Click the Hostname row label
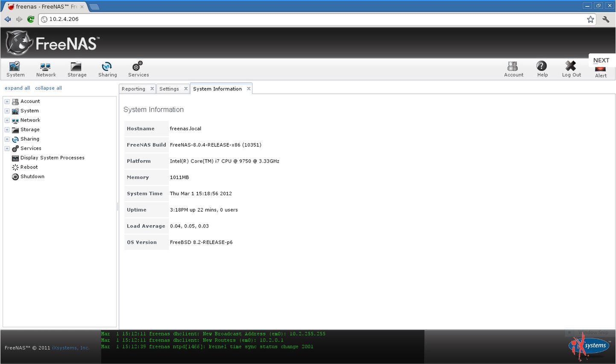The height and width of the screenshot is (364, 616). click(x=141, y=129)
